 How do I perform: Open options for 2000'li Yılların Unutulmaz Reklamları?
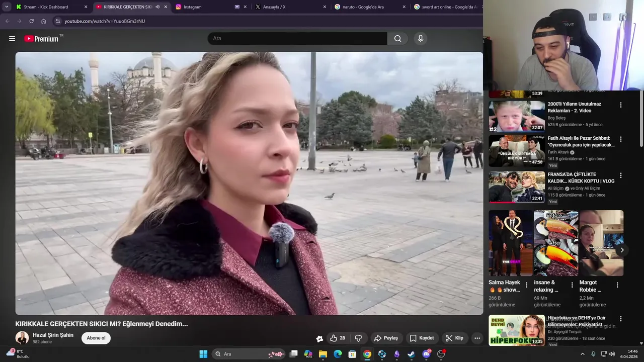[x=620, y=105]
